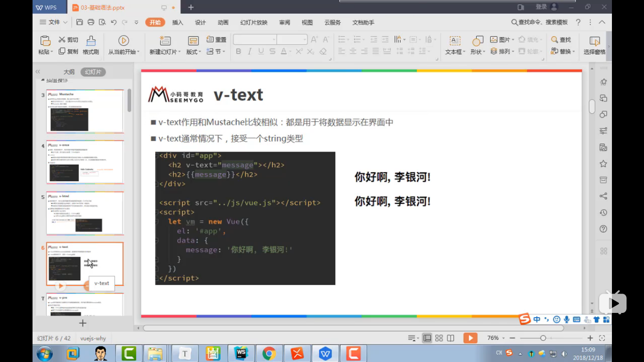
Task: Toggle normal view button in status bar
Action: point(427,338)
